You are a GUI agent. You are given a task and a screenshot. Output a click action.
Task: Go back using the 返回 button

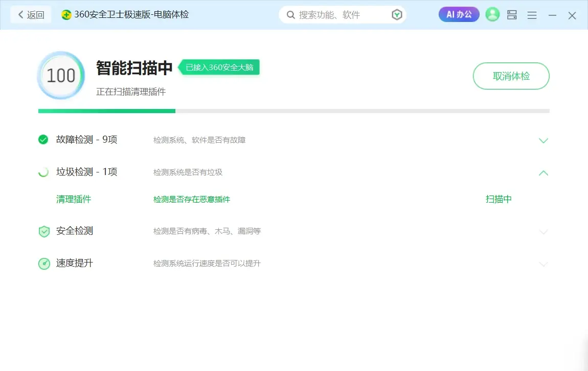[31, 15]
